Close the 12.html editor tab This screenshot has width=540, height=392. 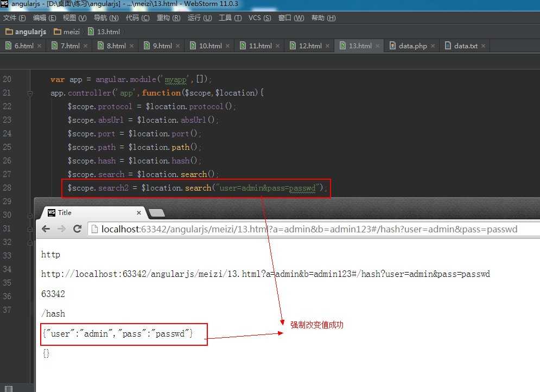tap(327, 46)
